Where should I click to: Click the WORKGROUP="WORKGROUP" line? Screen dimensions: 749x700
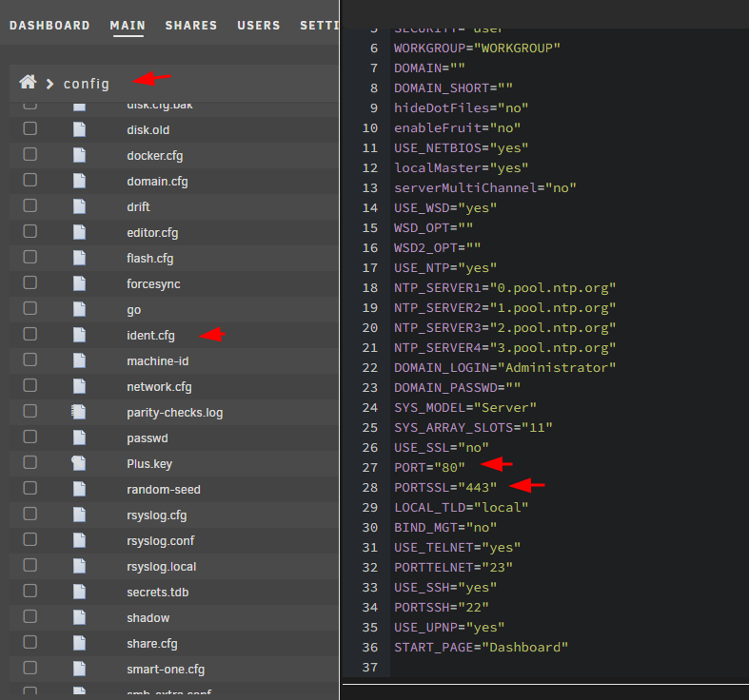pyautogui.click(x=477, y=48)
